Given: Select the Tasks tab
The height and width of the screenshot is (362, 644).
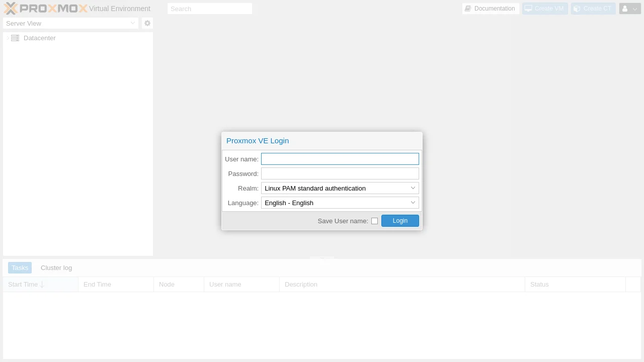Looking at the screenshot, I should (20, 267).
